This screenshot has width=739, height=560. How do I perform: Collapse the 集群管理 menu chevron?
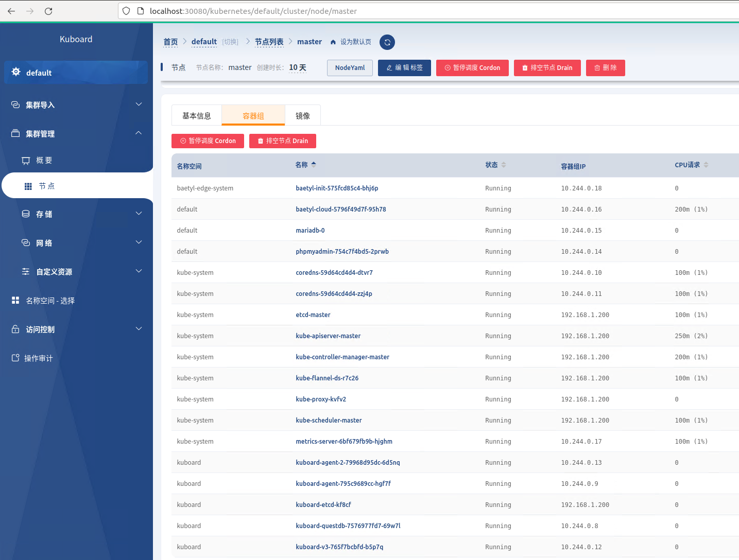pos(139,133)
